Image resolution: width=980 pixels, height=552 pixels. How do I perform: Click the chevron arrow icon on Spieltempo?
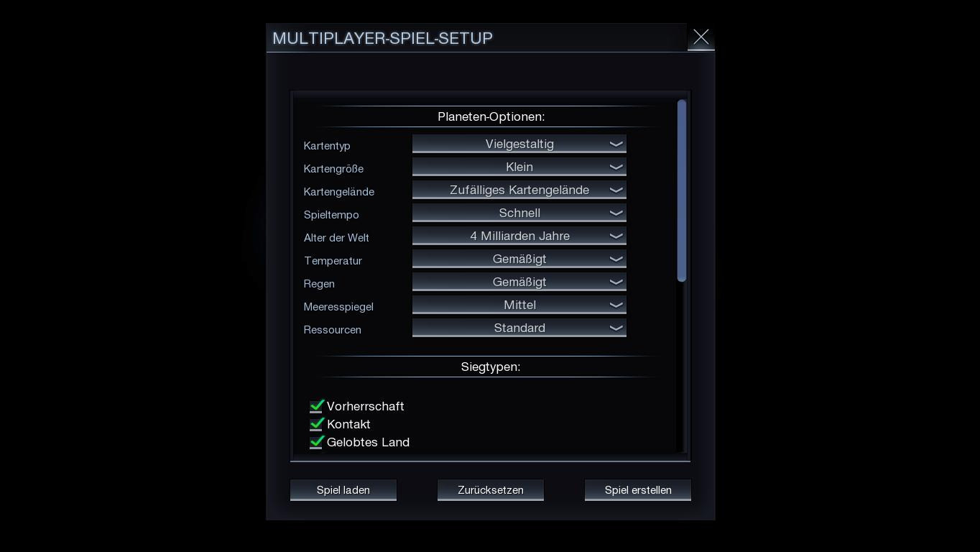click(616, 213)
